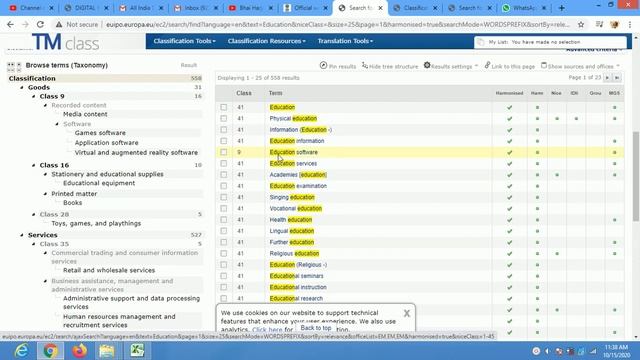This screenshot has width=640, height=360.
Task: Open new browser tab with plus
Action: [x=562, y=8]
